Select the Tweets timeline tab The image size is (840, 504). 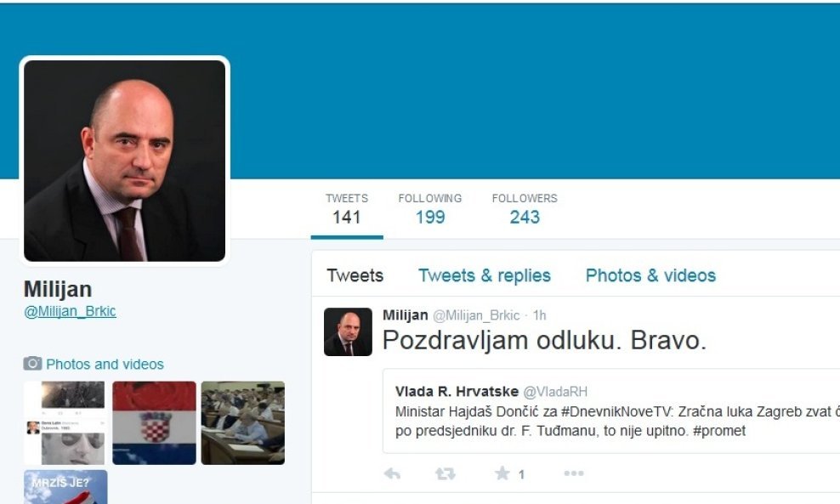(355, 275)
